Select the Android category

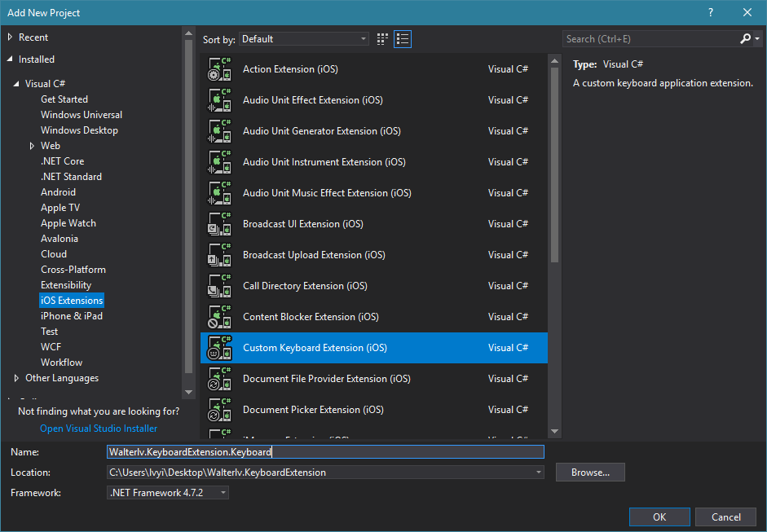tap(58, 192)
